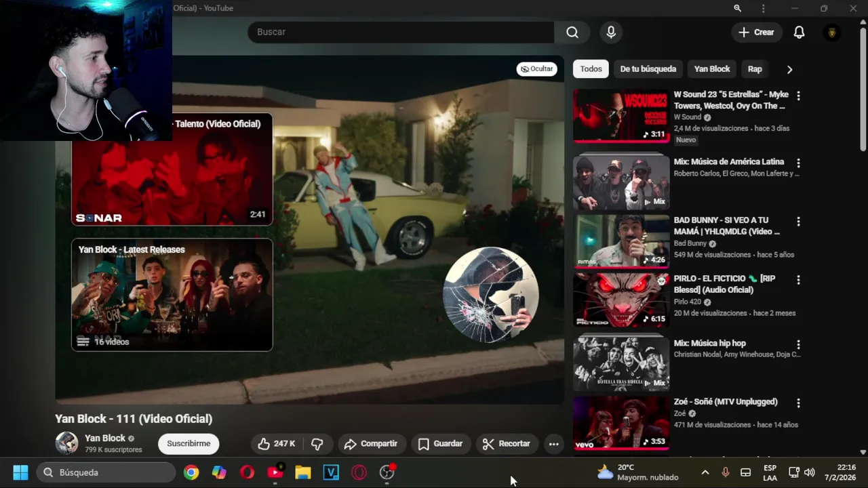The image size is (868, 488).
Task: Open browser zoom magnifier icon in titlebar
Action: click(x=737, y=8)
